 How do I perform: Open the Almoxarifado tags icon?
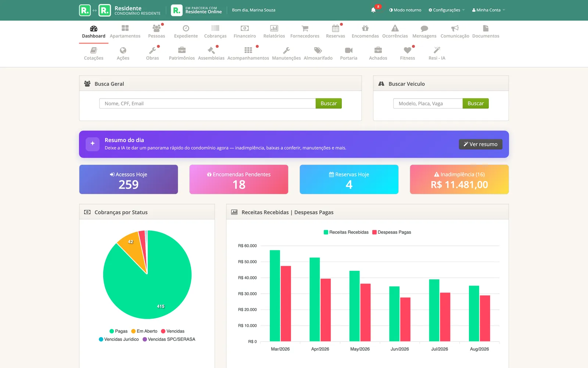pyautogui.click(x=318, y=50)
